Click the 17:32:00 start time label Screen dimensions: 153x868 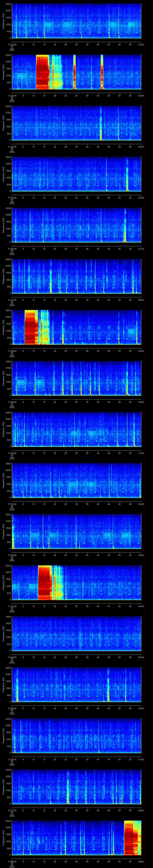(x=12, y=555)
